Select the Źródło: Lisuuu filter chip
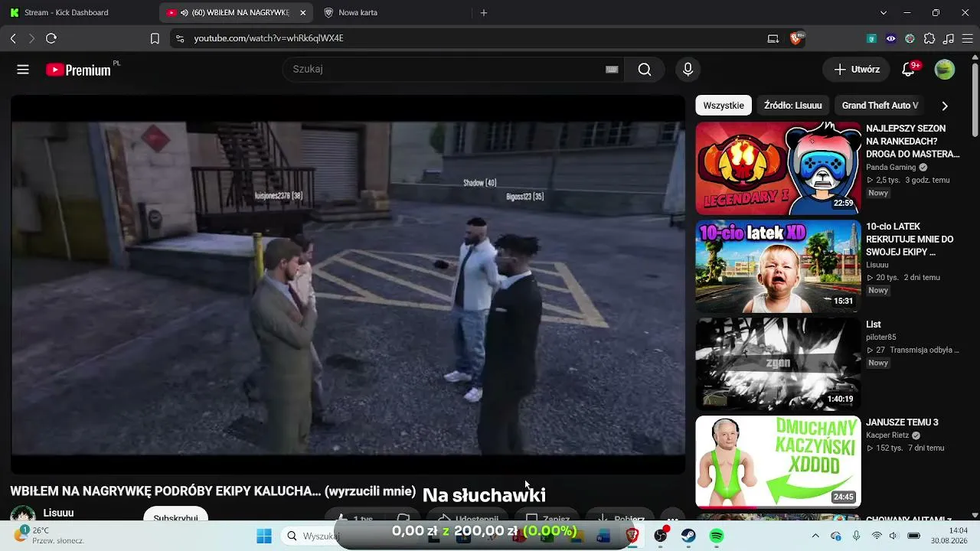This screenshot has width=980, height=551. pyautogui.click(x=793, y=106)
